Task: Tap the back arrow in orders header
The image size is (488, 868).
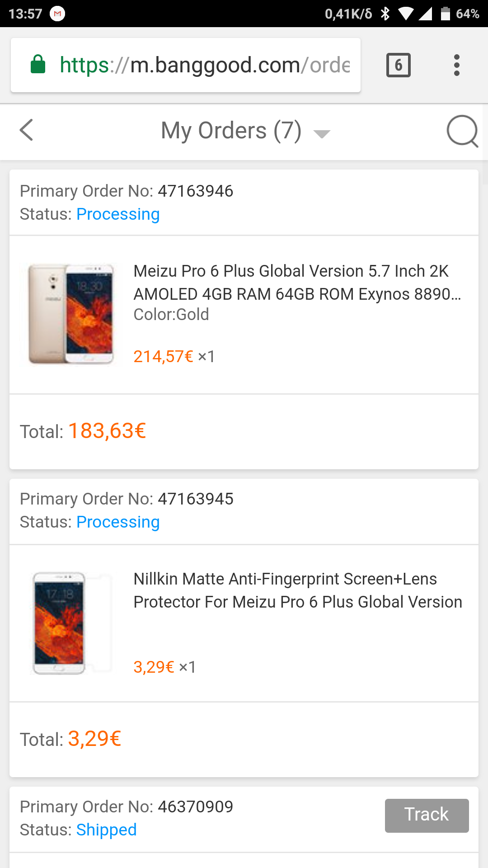Action: coord(27,131)
